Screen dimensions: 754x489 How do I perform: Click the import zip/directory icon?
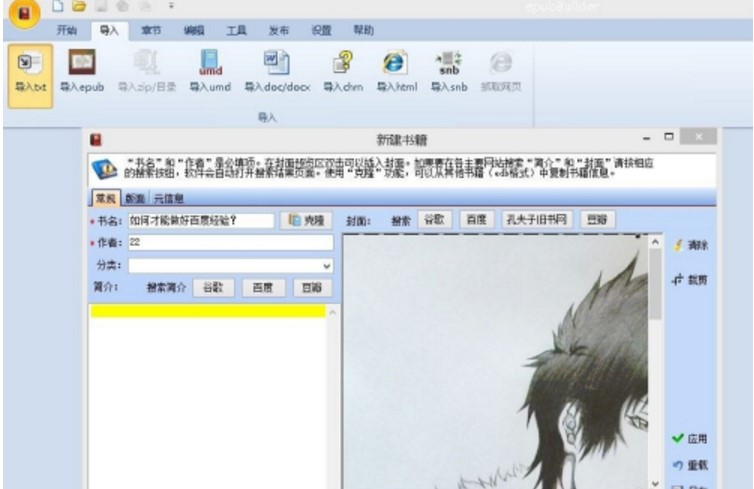click(147, 72)
